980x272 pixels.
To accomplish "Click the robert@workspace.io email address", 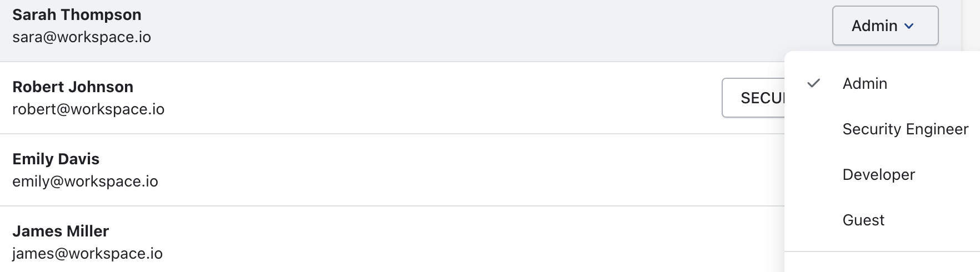I will [88, 109].
